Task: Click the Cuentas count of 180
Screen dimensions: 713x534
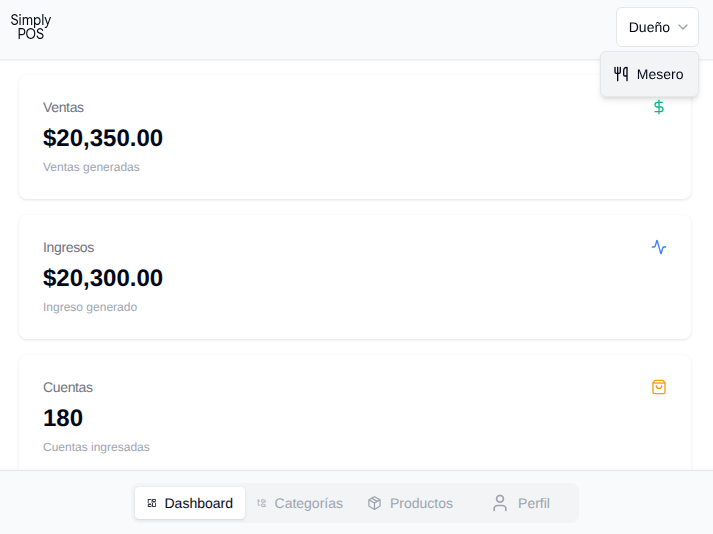Action: tap(63, 418)
